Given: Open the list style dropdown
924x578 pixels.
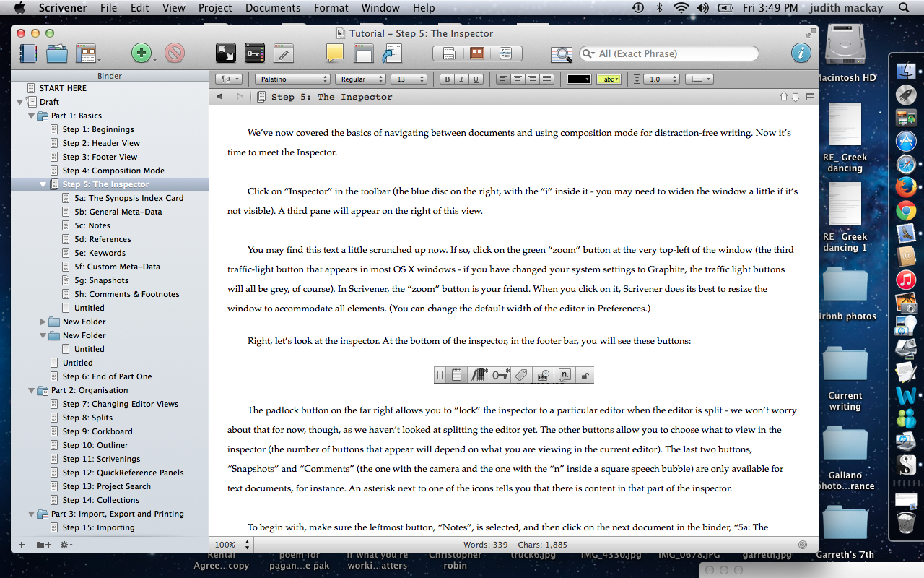Looking at the screenshot, I should pyautogui.click(x=699, y=79).
